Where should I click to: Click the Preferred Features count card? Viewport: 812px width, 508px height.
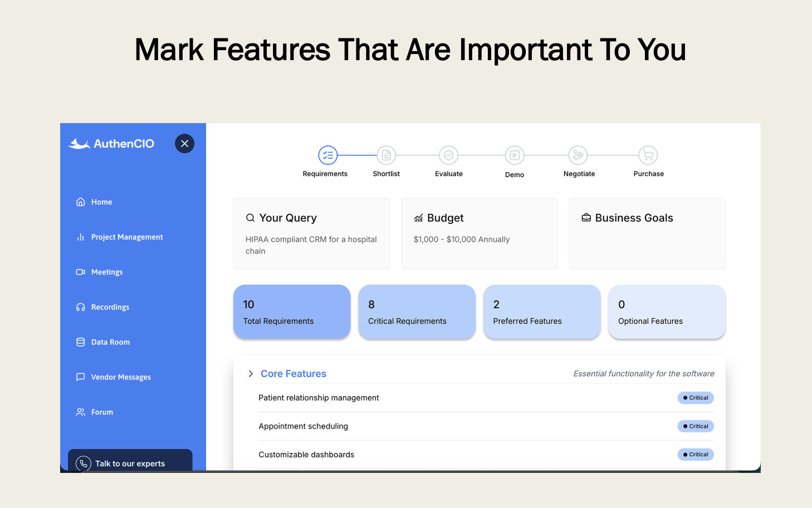pos(541,312)
